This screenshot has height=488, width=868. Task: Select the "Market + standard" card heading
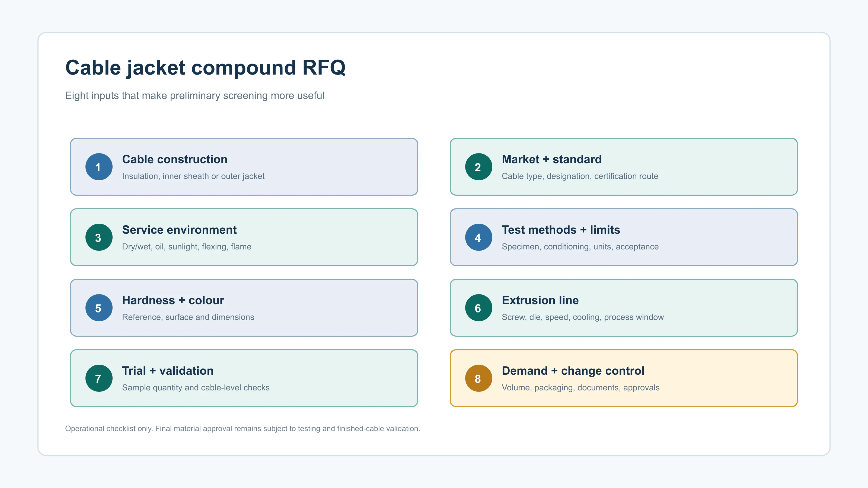[552, 159]
